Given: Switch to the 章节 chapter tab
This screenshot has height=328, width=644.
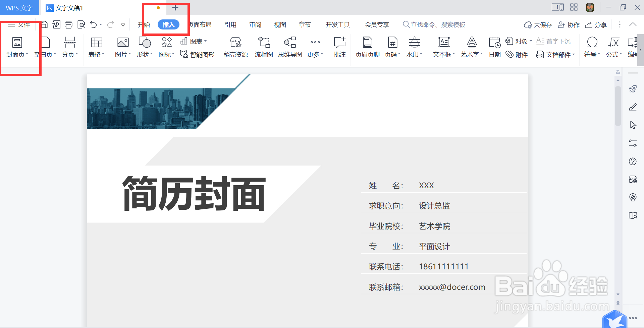Looking at the screenshot, I should click(x=305, y=24).
